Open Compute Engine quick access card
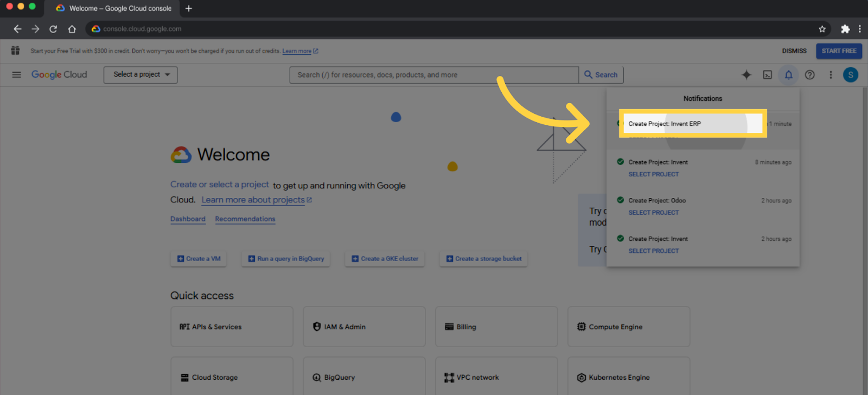This screenshot has height=395, width=868. coord(629,327)
